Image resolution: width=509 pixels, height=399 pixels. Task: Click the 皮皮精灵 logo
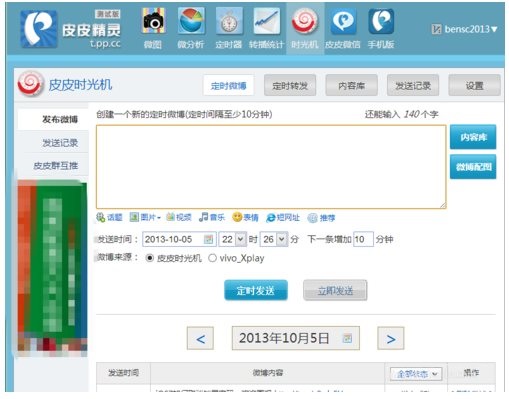tap(70, 29)
